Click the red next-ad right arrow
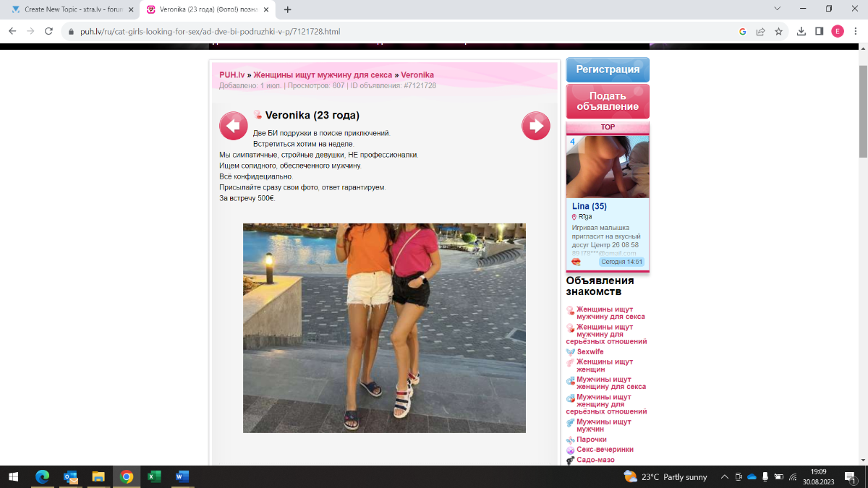This screenshot has width=868, height=488. pos(535,126)
